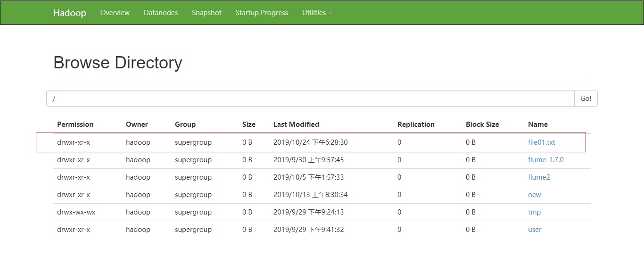
Task: Click the hadoop owner in flume2 row
Action: tap(138, 177)
